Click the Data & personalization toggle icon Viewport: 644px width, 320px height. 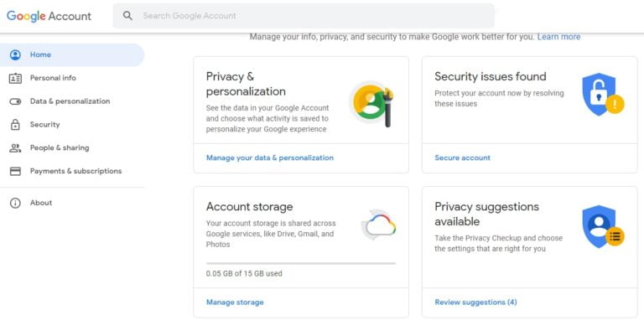pos(15,101)
